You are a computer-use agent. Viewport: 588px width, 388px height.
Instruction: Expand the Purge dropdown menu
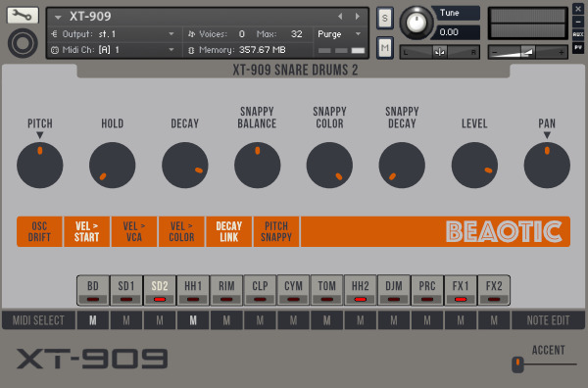(x=339, y=34)
